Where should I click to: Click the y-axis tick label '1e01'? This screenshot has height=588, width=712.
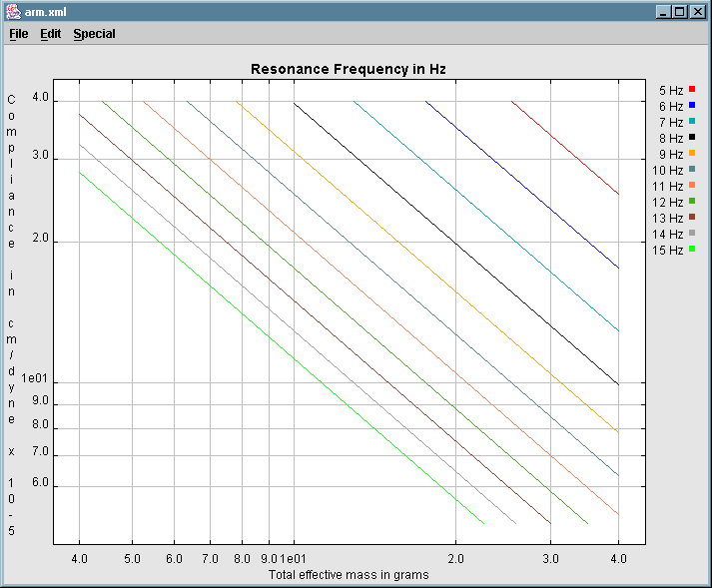pos(35,378)
